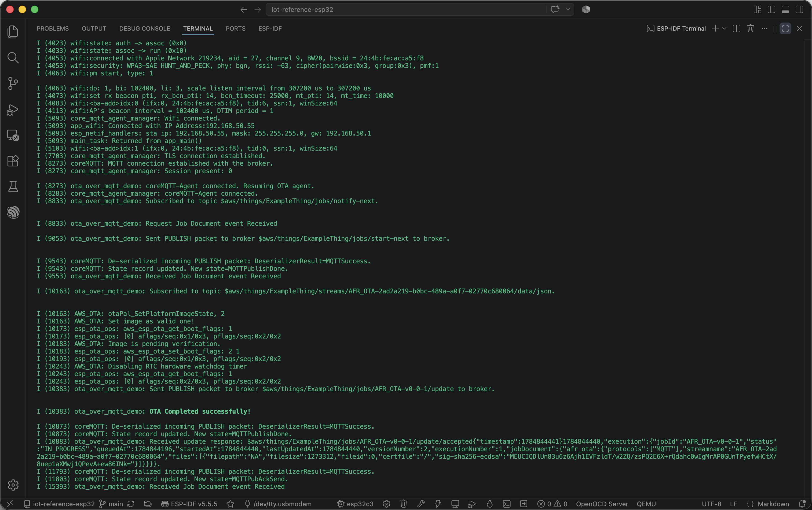Change LF end of line sequence
The height and width of the screenshot is (510, 812).
click(x=733, y=504)
